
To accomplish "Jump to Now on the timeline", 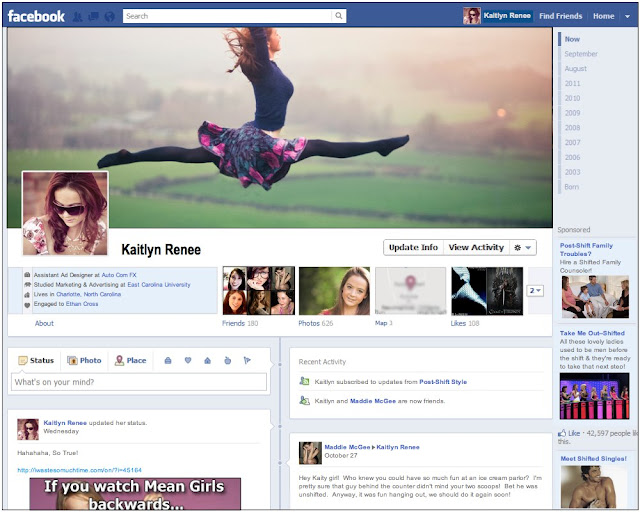I will 572,39.
